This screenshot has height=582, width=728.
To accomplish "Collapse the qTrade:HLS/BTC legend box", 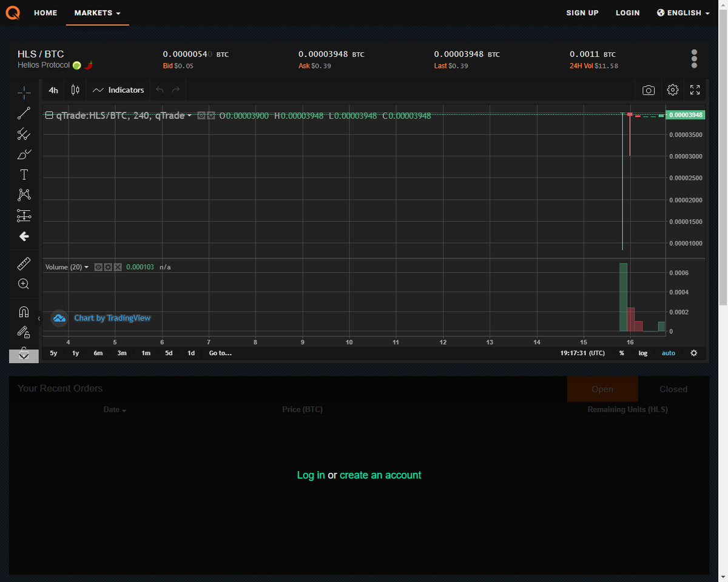I will tap(49, 115).
